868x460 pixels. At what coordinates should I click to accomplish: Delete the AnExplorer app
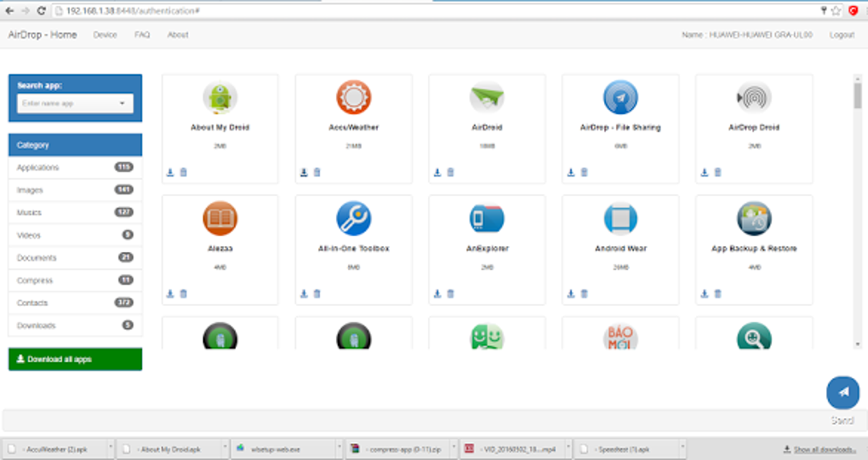tap(451, 294)
